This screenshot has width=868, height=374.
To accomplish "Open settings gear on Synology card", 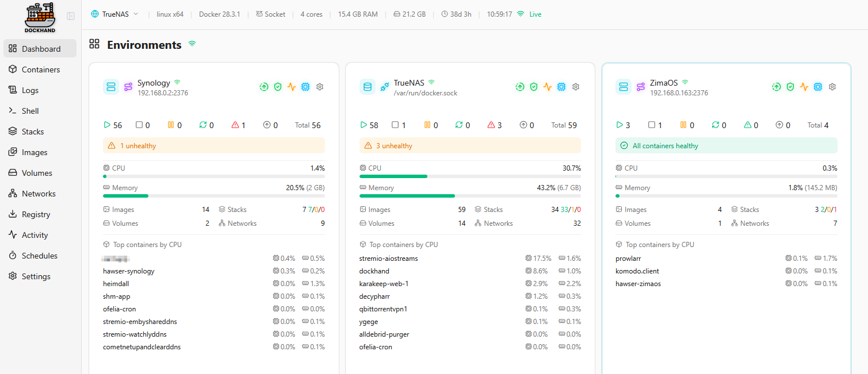I will pos(320,87).
